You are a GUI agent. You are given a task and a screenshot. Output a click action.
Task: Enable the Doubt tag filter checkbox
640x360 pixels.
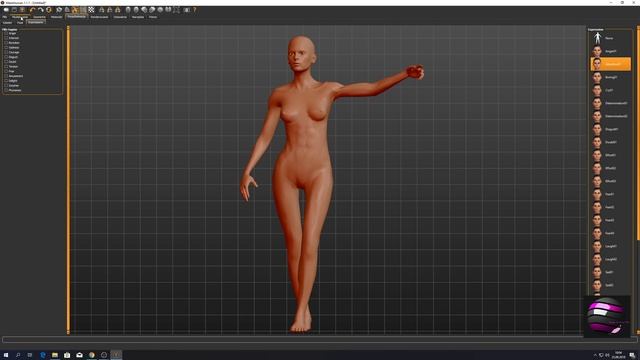pyautogui.click(x=6, y=62)
